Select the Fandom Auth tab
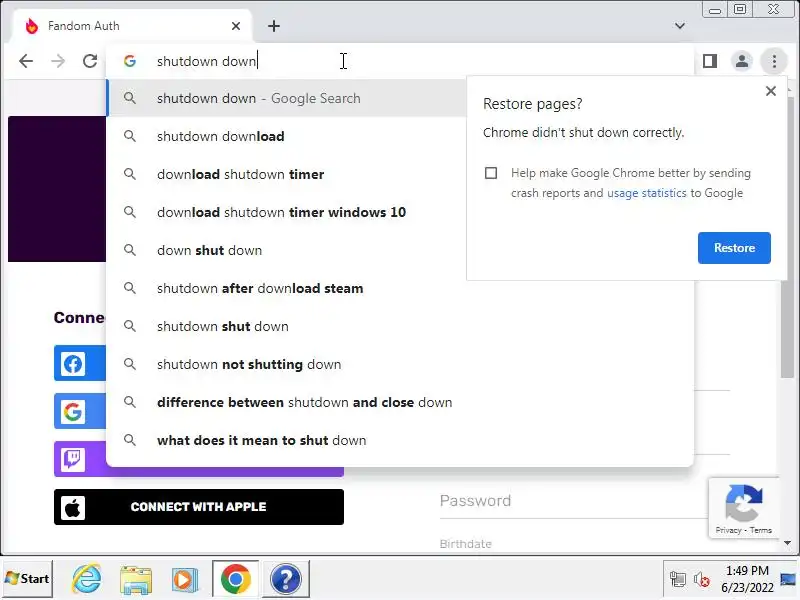800x600 pixels. click(x=133, y=26)
